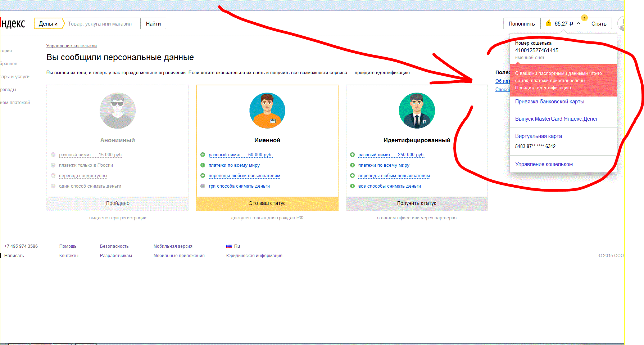
Task: Click один способ снимать деньги link
Action: tap(90, 186)
